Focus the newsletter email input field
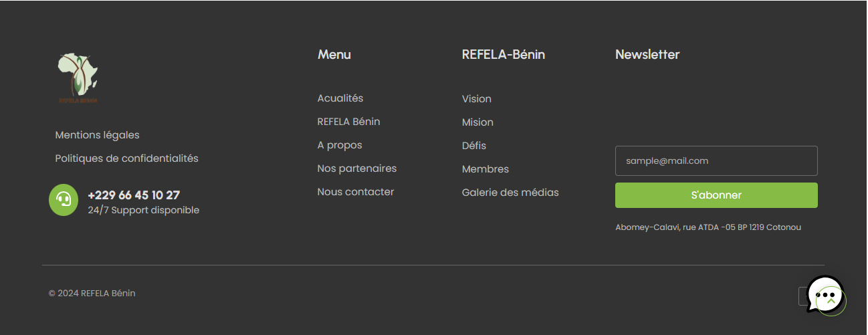 (716, 161)
